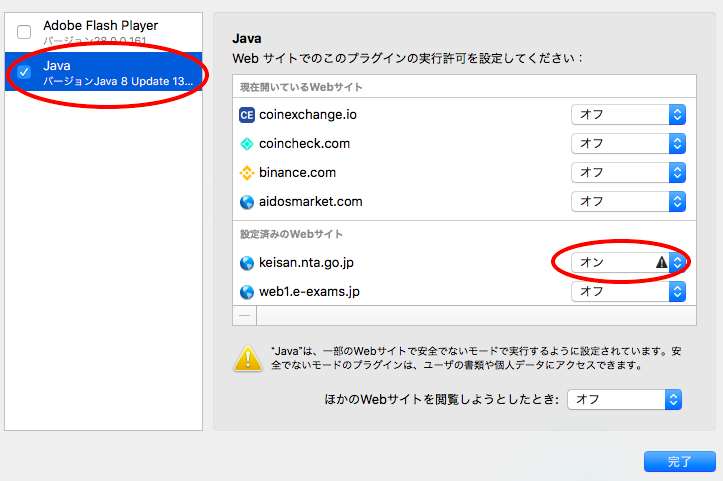Open the binance.com permission dropdown
The height and width of the screenshot is (481, 723).
tap(628, 172)
